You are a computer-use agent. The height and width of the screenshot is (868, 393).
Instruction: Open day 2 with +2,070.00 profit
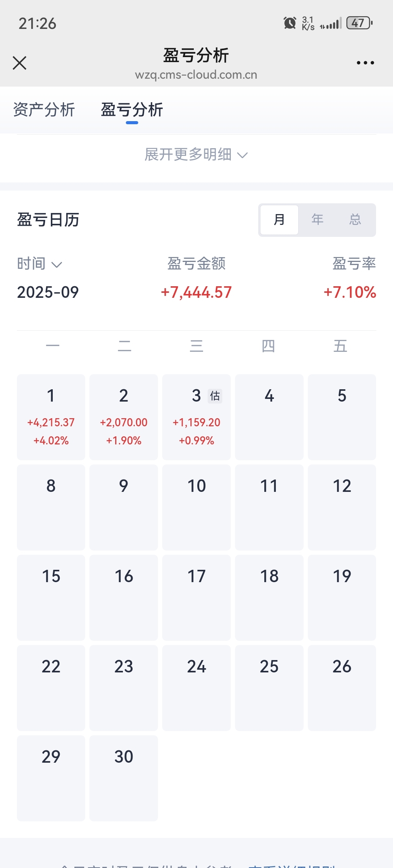pos(124,417)
